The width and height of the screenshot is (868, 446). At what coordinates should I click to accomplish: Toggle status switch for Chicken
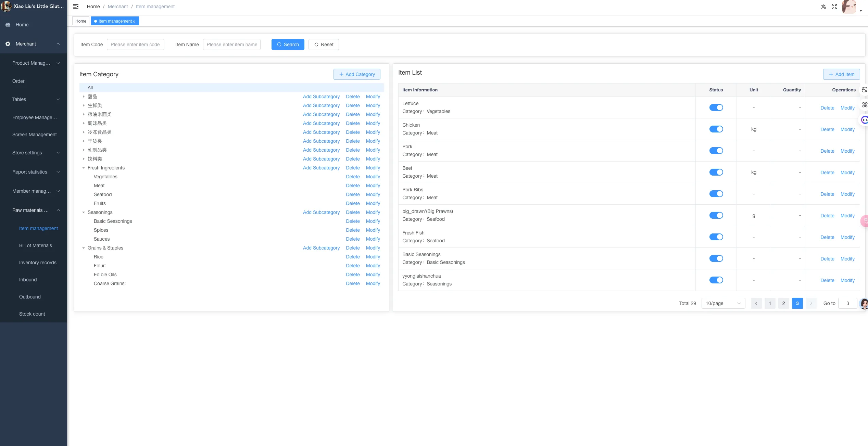[x=716, y=129]
